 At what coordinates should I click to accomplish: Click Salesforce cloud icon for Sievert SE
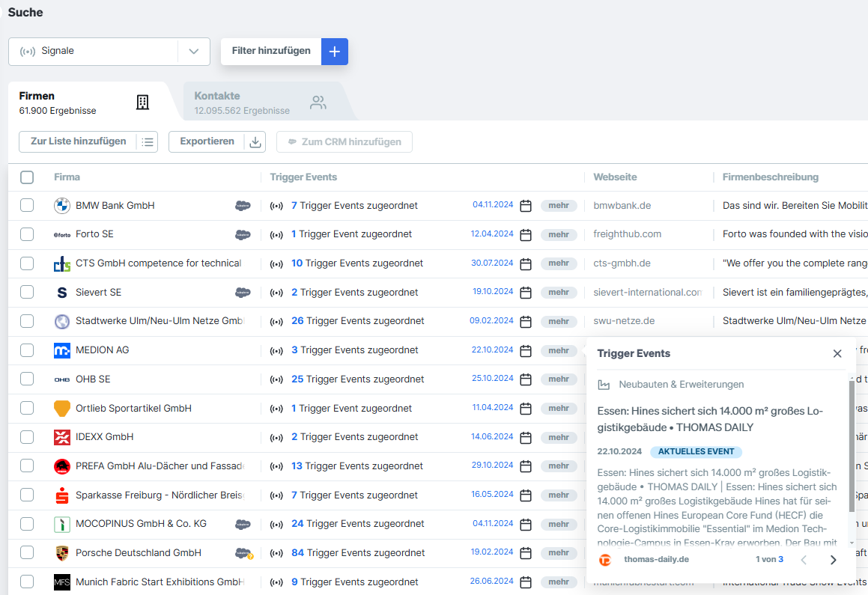pos(243,293)
